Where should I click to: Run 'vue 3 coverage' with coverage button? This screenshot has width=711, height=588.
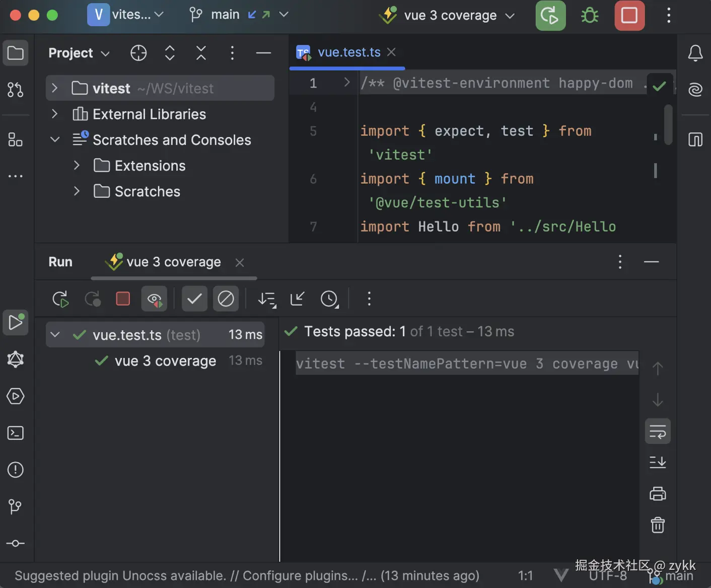point(550,16)
